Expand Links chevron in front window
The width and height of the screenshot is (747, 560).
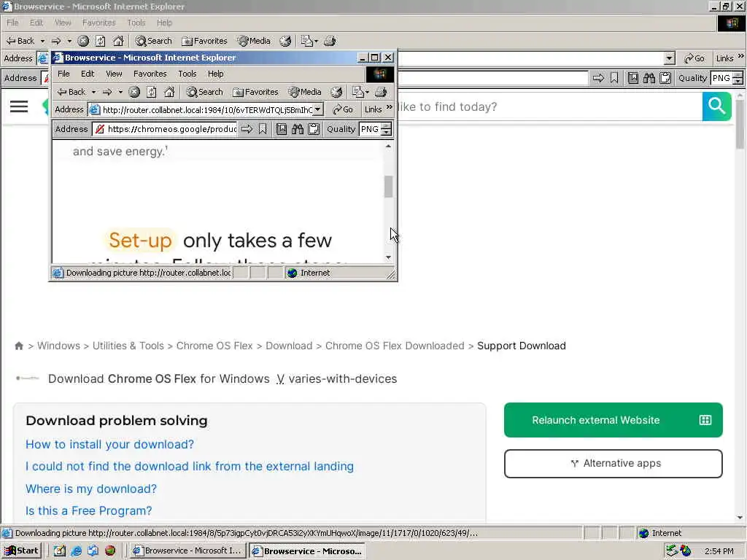[390, 108]
